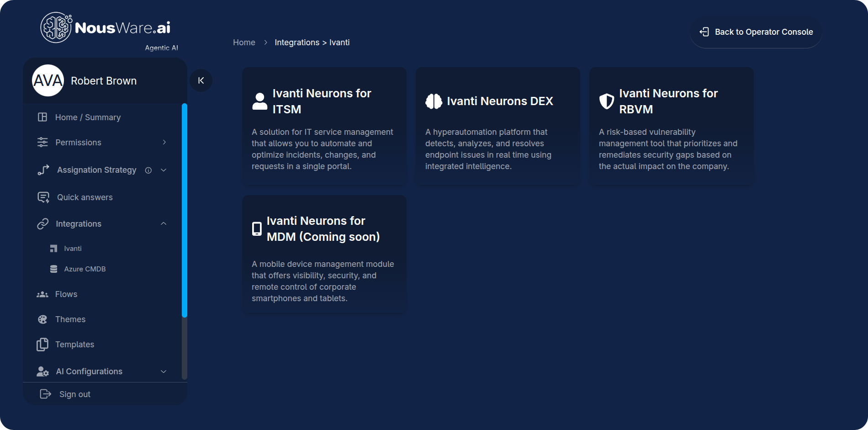
Task: Open the Ivanti Neurons for ITSM card
Action: point(324,126)
